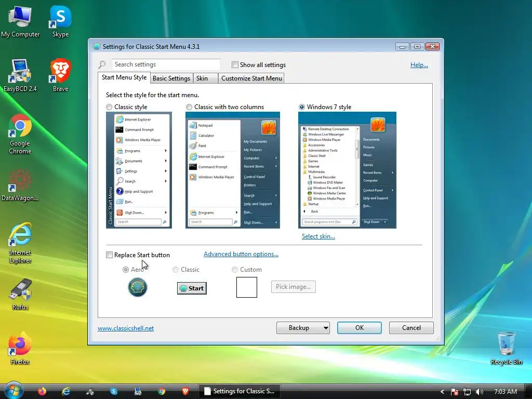Click the Pick image... button
Screen dimensions: 532x399
(x=293, y=287)
